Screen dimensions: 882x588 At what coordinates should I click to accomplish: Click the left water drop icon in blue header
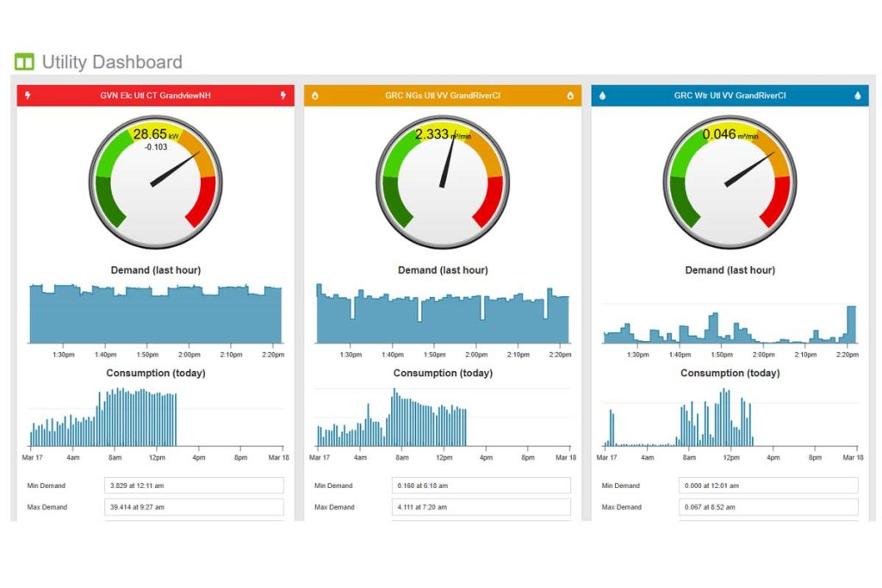[x=602, y=96]
